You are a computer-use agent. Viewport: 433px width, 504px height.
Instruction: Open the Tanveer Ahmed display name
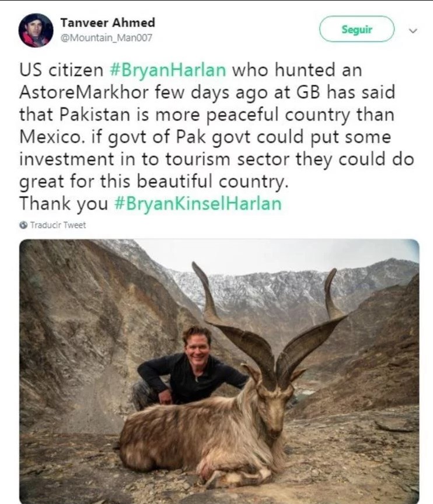point(107,23)
